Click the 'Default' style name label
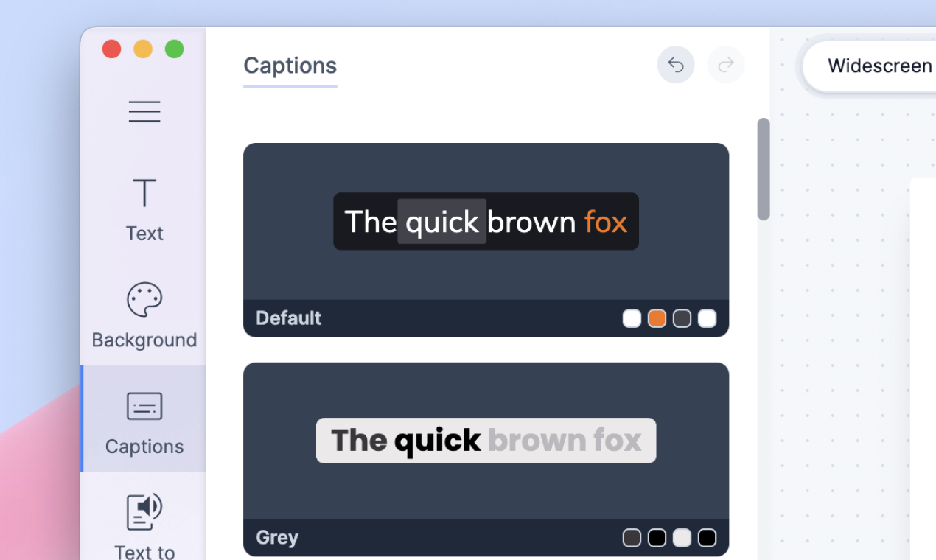The width and height of the screenshot is (936, 560). point(288,318)
